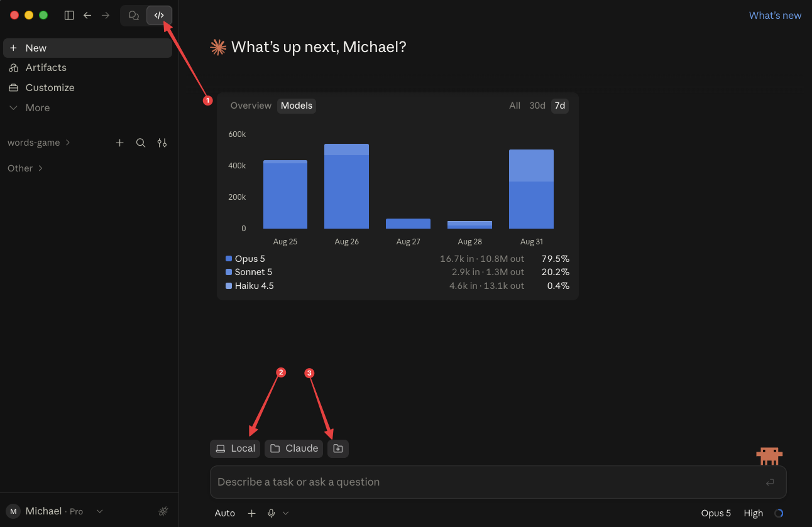Click the Opus 5 legend color swatch
This screenshot has width=812, height=527.
(x=229, y=259)
